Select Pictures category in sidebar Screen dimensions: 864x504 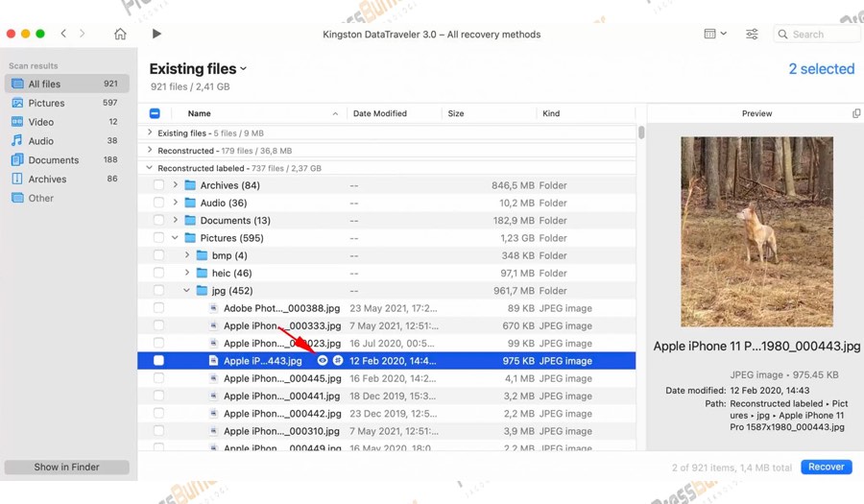46,103
